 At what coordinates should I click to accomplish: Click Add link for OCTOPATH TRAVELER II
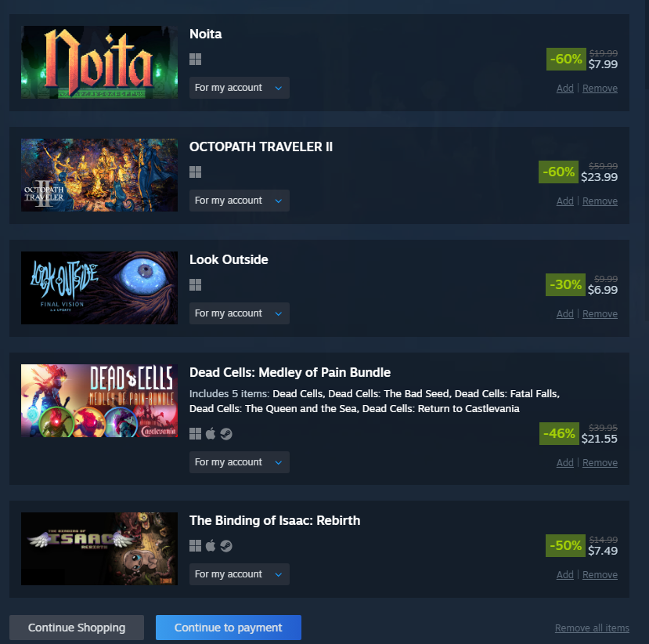coord(565,201)
